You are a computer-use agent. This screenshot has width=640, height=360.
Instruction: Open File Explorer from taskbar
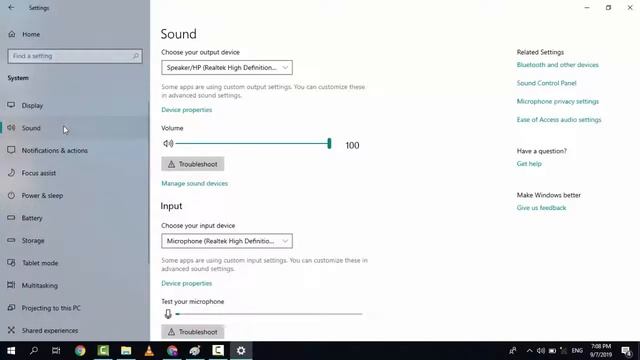(x=126, y=351)
